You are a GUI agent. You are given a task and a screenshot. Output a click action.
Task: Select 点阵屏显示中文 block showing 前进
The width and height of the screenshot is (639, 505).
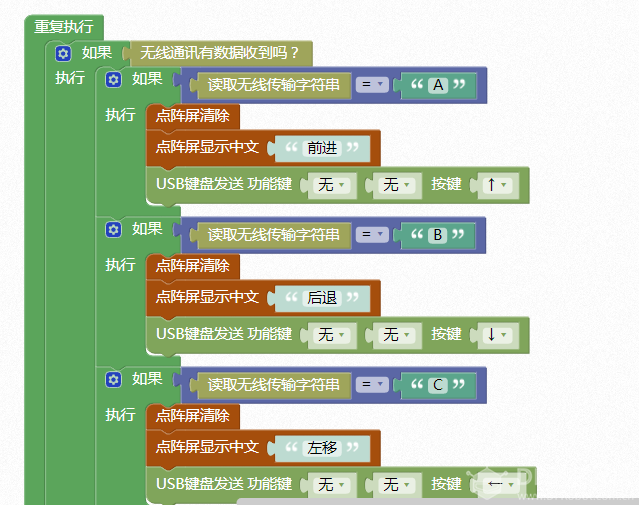pos(207,148)
